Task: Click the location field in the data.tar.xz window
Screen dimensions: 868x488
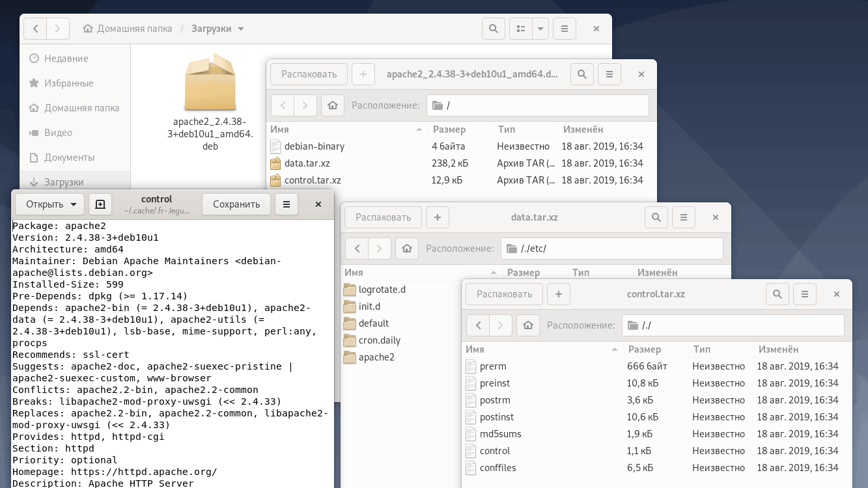Action: click(x=612, y=249)
